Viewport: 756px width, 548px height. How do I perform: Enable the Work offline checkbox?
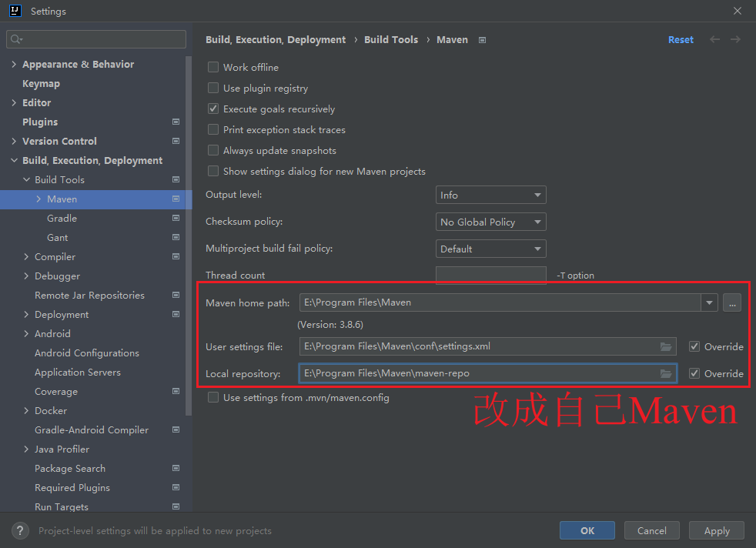tap(212, 67)
